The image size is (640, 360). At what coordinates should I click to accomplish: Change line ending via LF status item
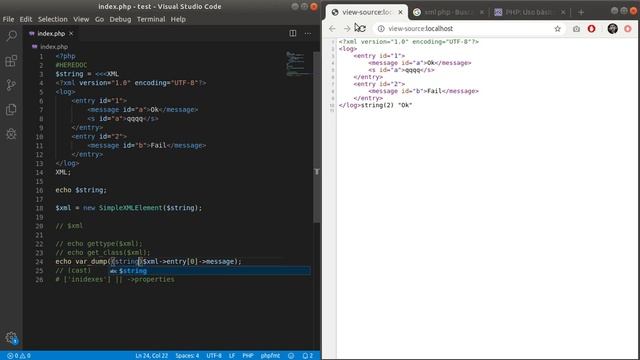[x=232, y=356]
